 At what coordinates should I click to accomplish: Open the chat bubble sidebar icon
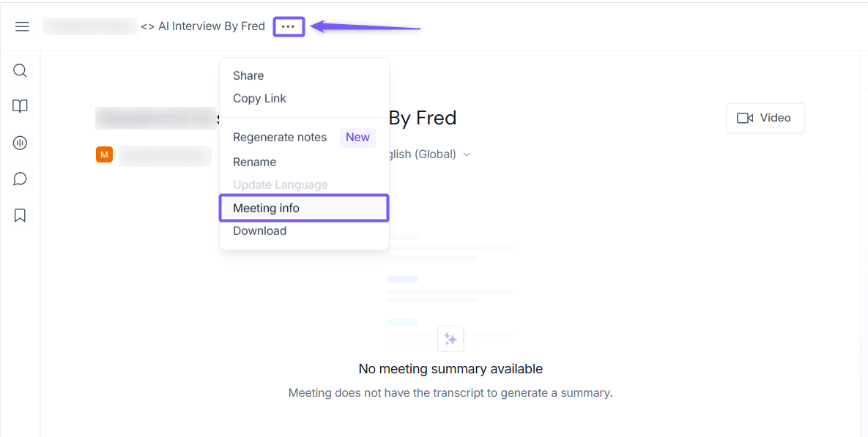click(21, 179)
